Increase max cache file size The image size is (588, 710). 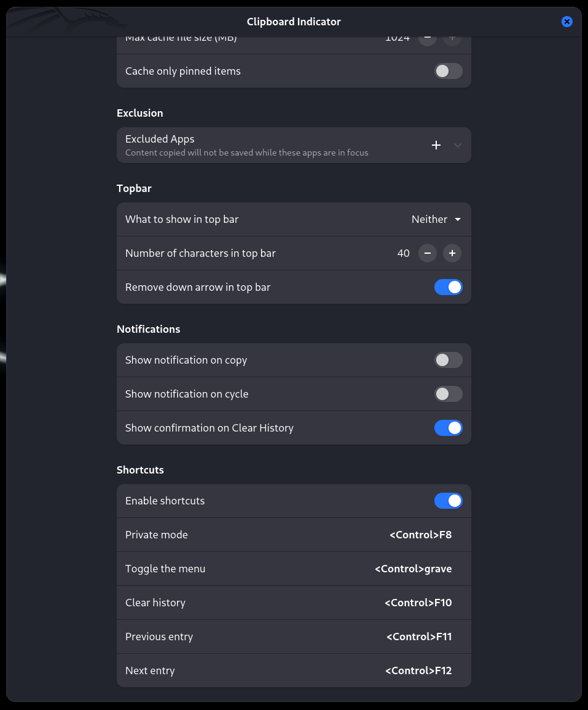point(452,40)
